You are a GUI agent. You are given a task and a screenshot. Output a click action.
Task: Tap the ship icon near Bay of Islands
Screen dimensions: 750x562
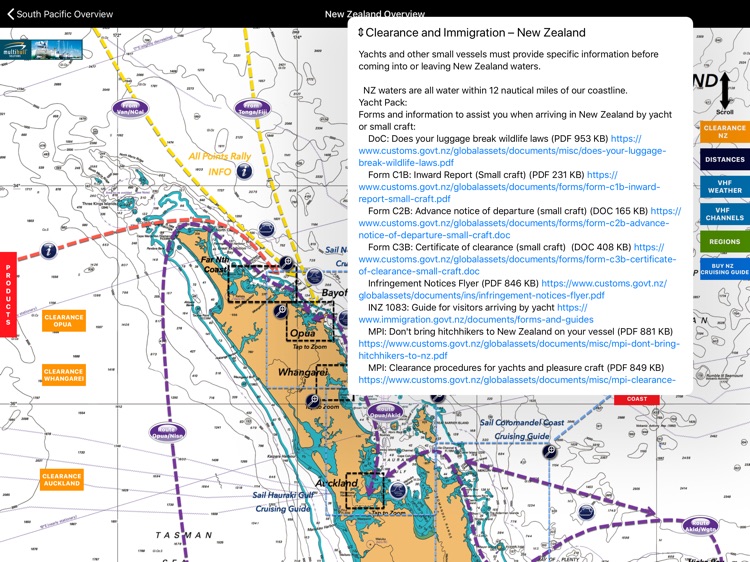(314, 276)
